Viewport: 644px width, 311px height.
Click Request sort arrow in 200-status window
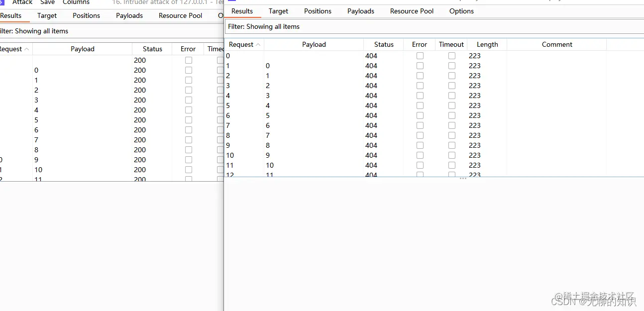26,49
